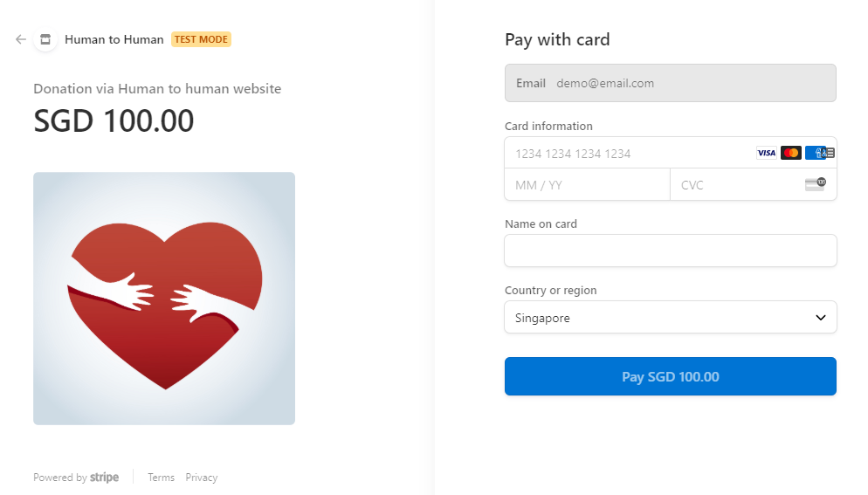The width and height of the screenshot is (868, 495).
Task: Click the American Express card logo
Action: (x=815, y=153)
